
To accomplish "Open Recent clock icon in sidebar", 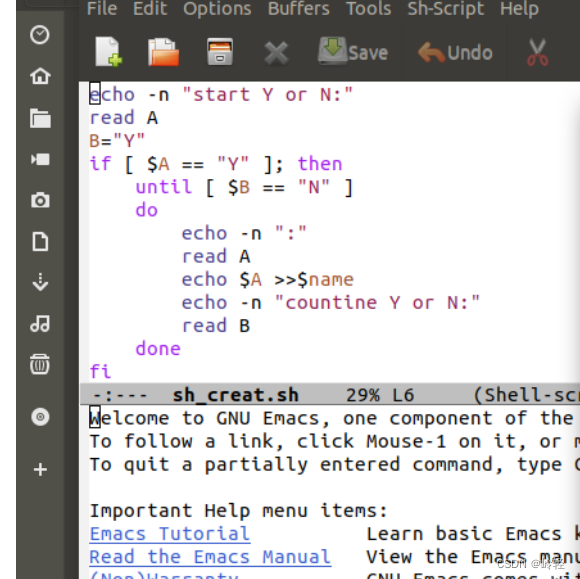I will pyautogui.click(x=40, y=35).
